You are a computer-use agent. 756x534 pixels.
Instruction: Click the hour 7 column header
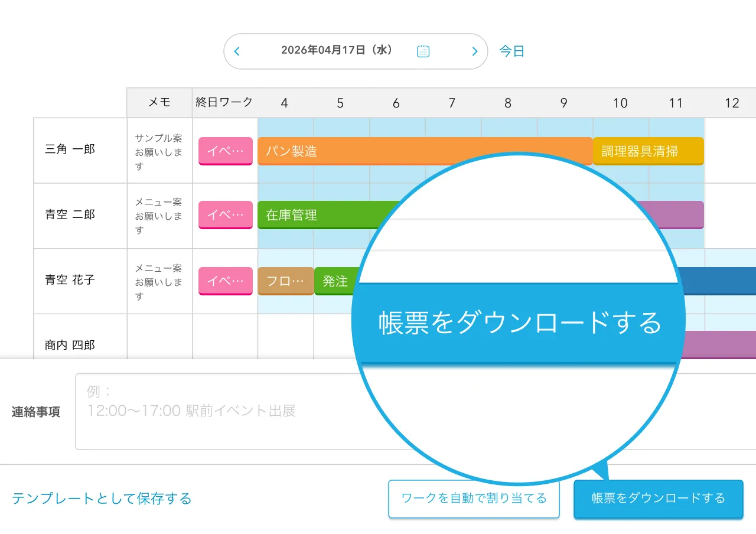click(x=452, y=103)
